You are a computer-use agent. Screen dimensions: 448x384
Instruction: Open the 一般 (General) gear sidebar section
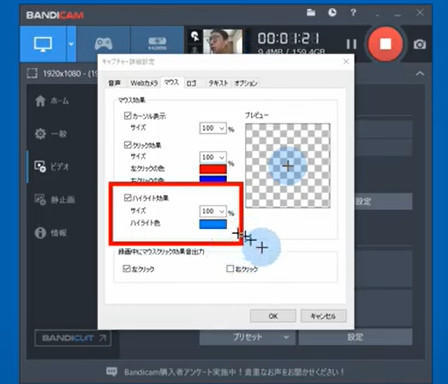[x=51, y=134]
